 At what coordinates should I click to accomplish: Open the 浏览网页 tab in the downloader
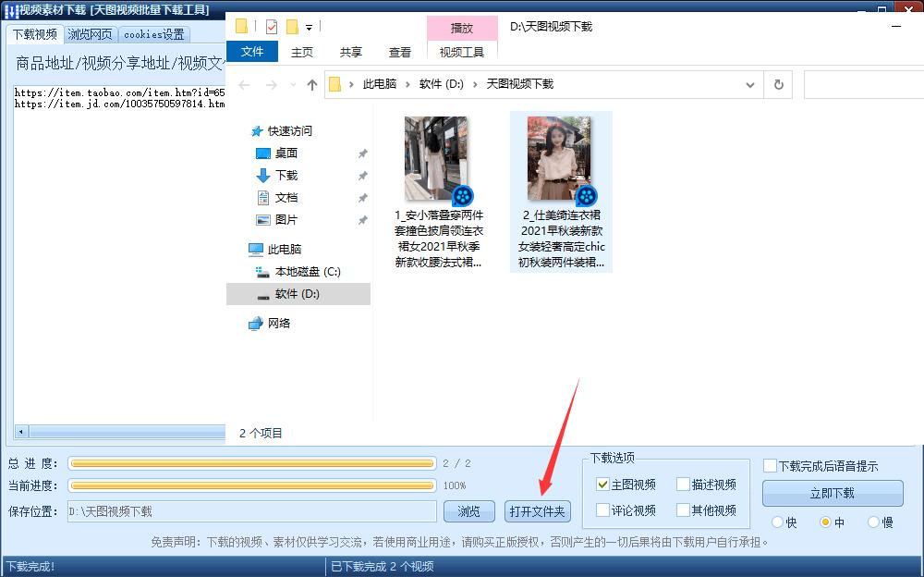(x=90, y=34)
